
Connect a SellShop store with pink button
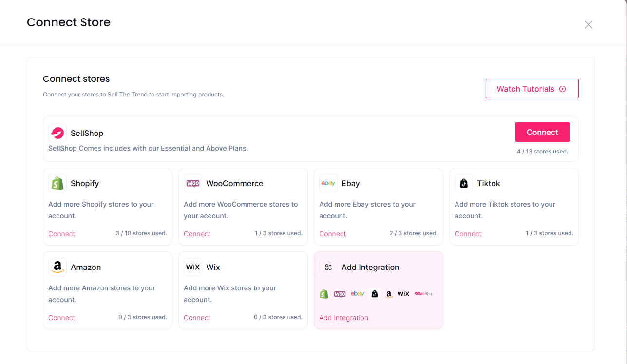[x=542, y=132]
